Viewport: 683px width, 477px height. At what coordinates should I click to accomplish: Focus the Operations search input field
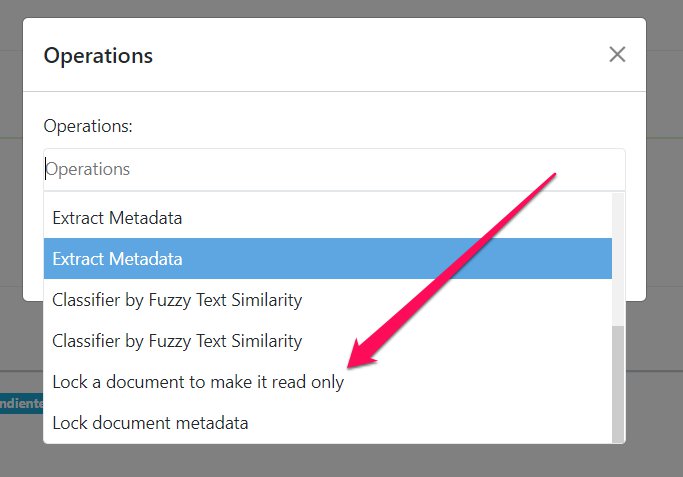pyautogui.click(x=334, y=169)
